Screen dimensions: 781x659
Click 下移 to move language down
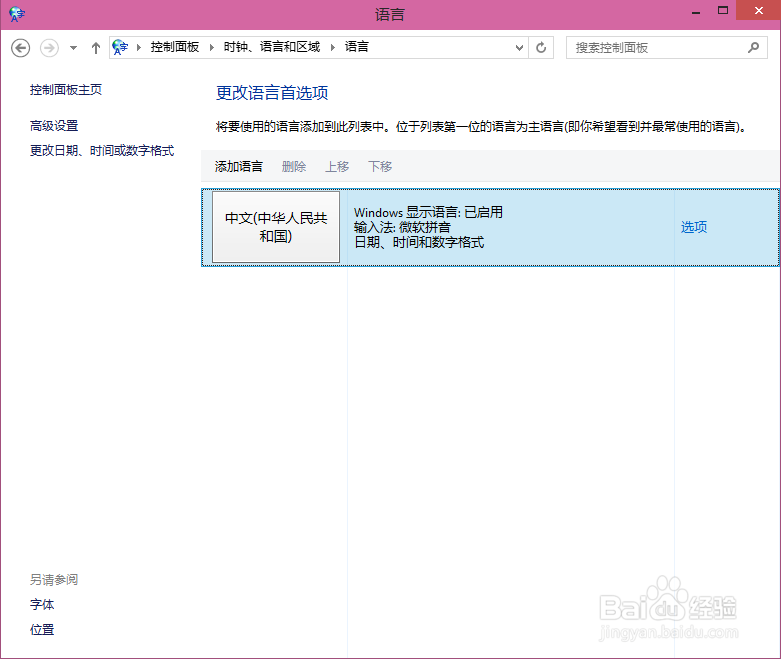(380, 166)
